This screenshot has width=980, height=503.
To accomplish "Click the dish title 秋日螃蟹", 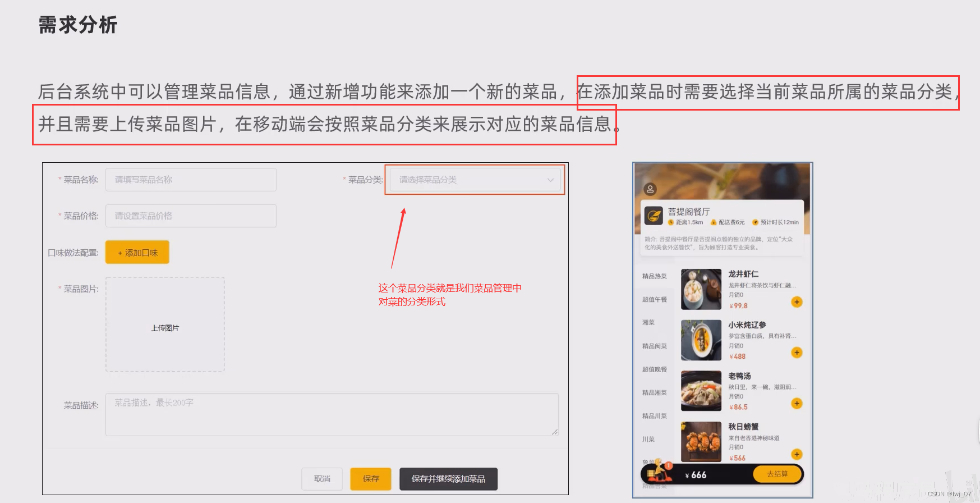I will 743,427.
